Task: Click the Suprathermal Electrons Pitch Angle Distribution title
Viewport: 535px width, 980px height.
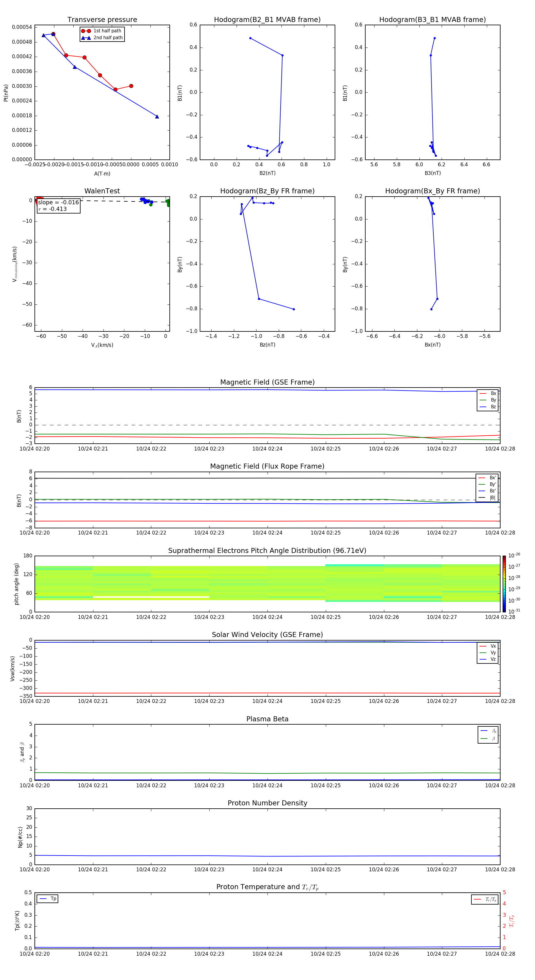Action: (267, 551)
